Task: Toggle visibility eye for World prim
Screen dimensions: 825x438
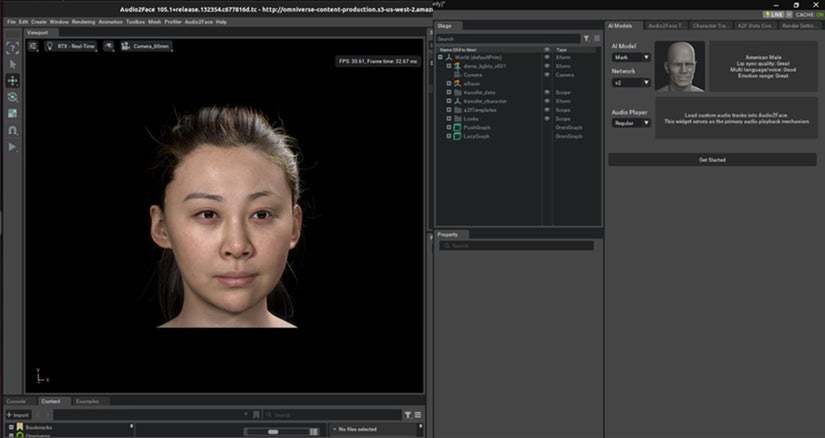Action: click(x=546, y=57)
